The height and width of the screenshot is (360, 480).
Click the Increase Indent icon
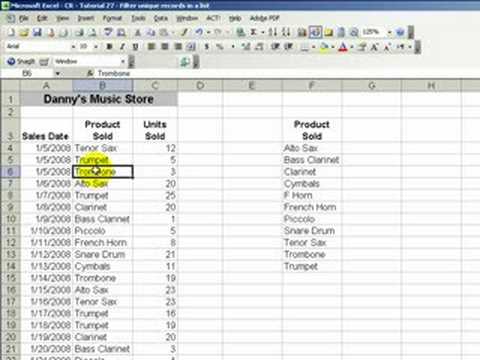coord(289,47)
